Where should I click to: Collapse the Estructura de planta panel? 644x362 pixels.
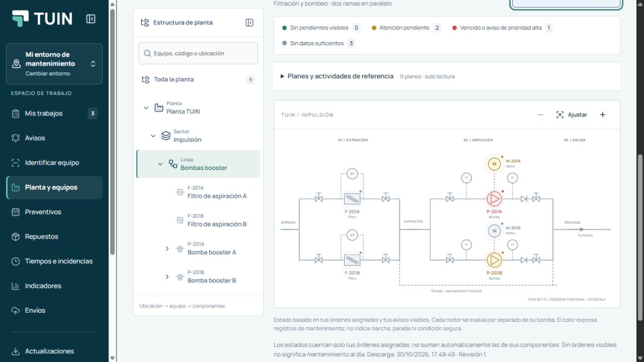tap(249, 22)
